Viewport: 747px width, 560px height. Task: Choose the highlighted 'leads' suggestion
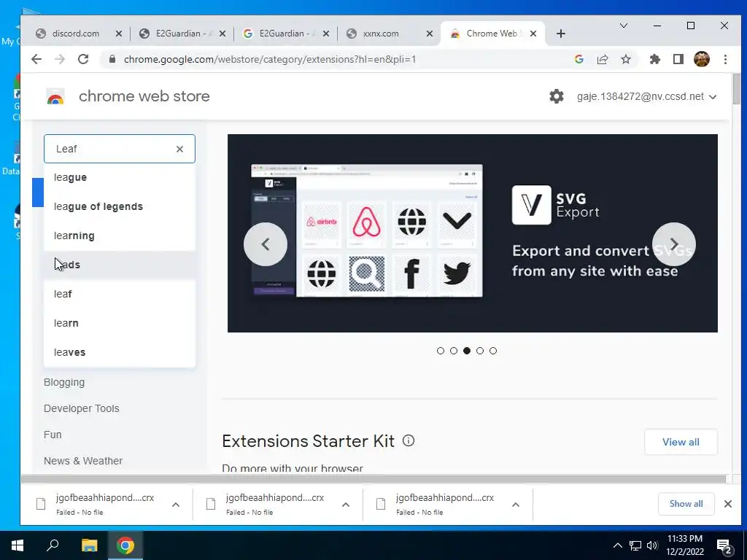coord(120,265)
